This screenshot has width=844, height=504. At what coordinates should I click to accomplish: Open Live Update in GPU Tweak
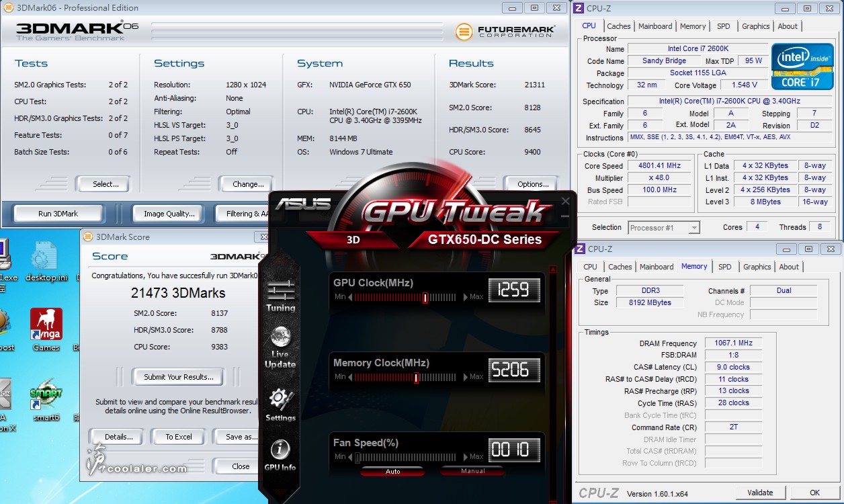point(280,347)
